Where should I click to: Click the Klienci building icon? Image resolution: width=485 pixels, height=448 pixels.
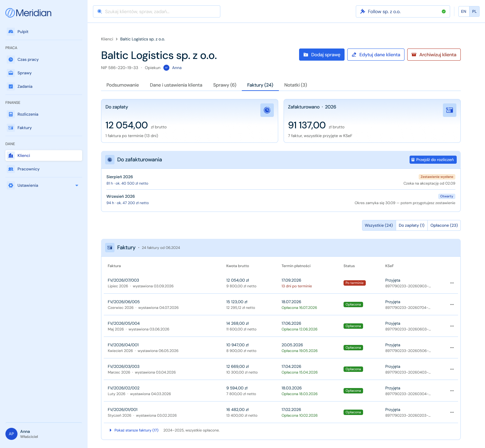tap(11, 156)
